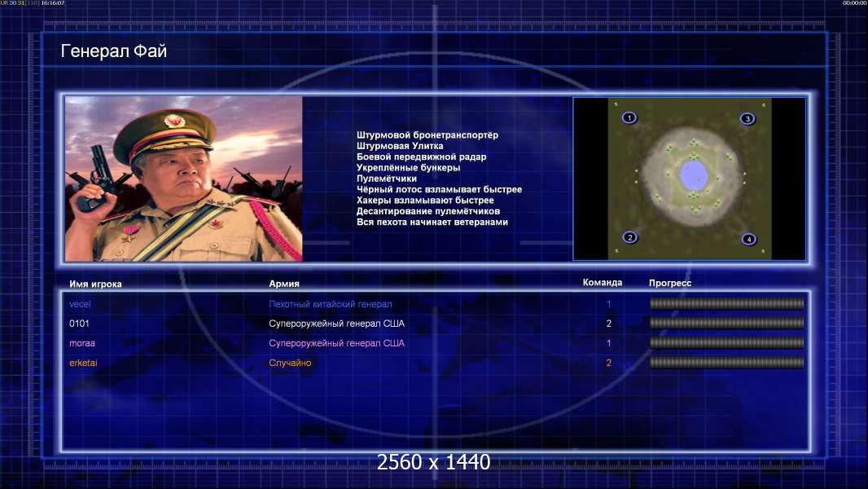Click 'Десантирование пулемётчиков' line
The width and height of the screenshot is (868, 489).
tap(428, 211)
